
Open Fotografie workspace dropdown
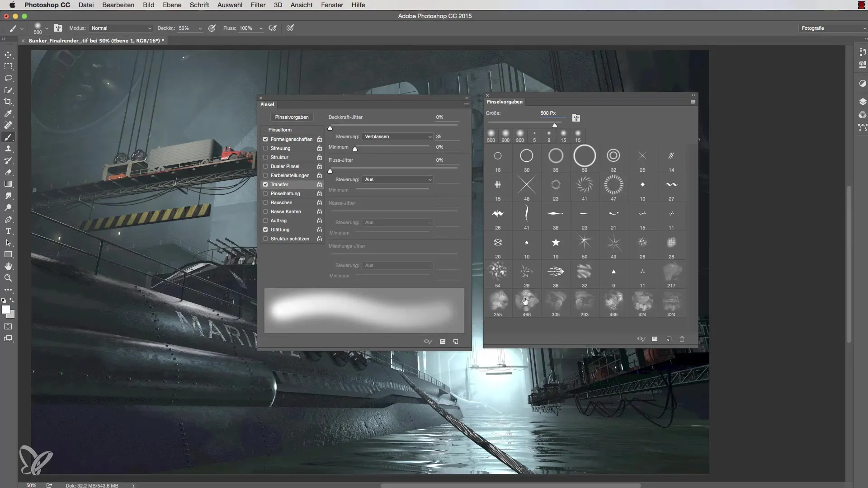(833, 28)
